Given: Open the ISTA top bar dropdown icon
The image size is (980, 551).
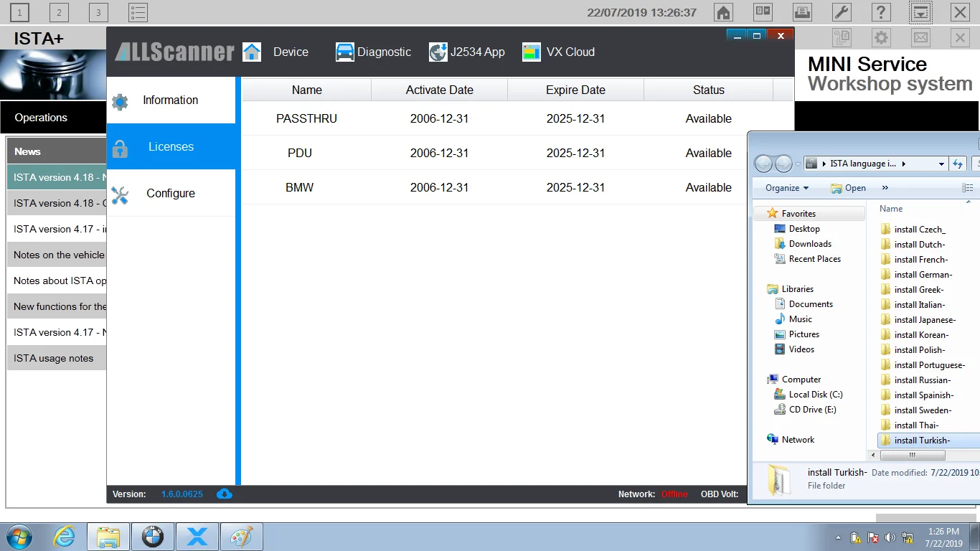Looking at the screenshot, I should click(x=920, y=12).
